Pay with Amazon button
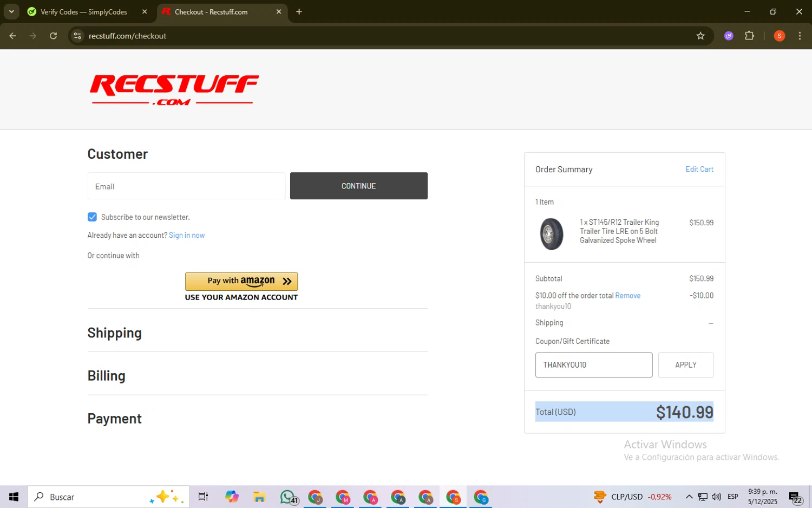Screen dimensions: 812x508 241,281
